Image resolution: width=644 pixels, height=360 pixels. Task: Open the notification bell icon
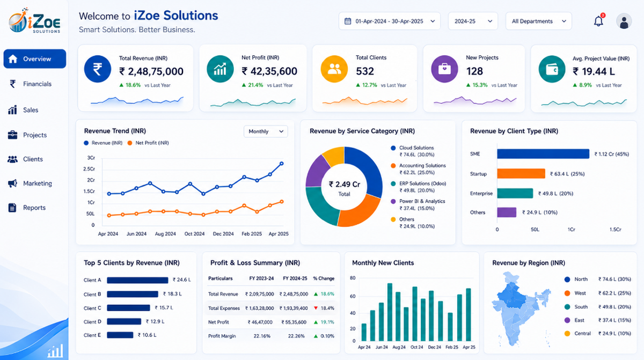click(x=598, y=21)
